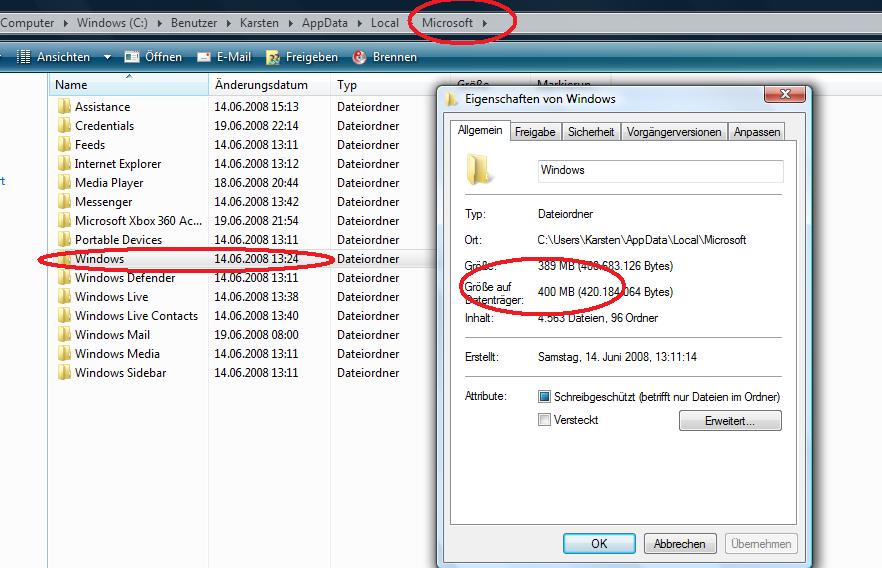Navigate to AppData in the breadcrumb
Viewport: 882px width, 568px height.
(x=325, y=23)
